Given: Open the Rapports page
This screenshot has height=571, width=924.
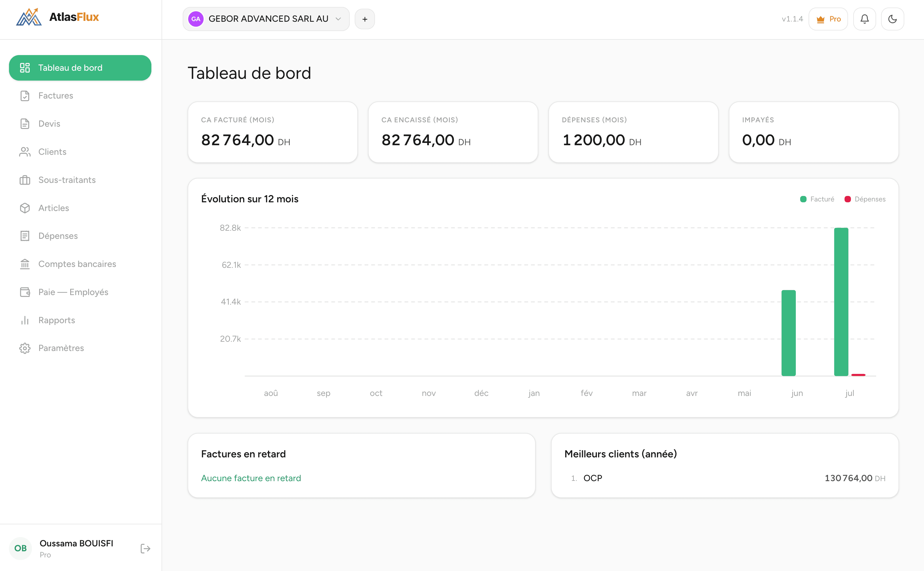Looking at the screenshot, I should point(80,320).
